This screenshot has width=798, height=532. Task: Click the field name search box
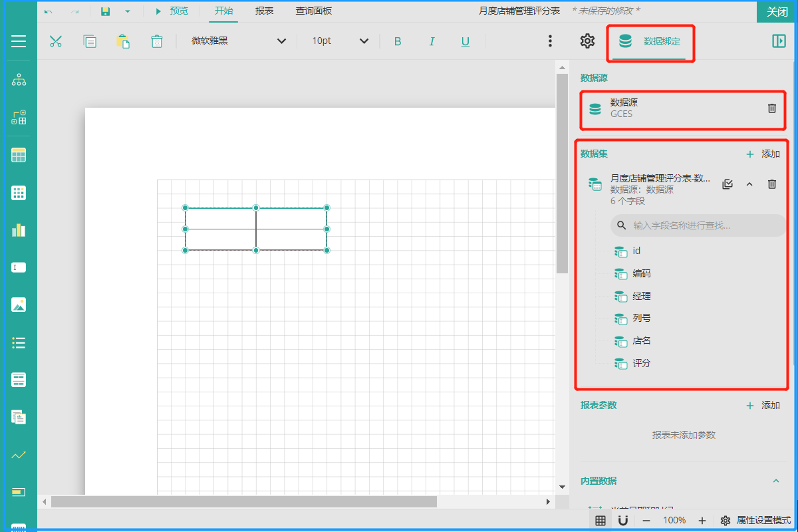pyautogui.click(x=698, y=225)
